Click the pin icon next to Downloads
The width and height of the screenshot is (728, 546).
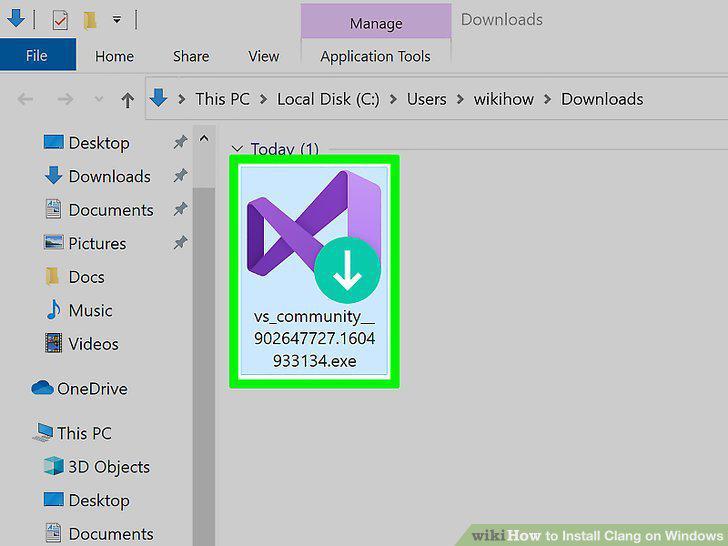click(x=180, y=176)
